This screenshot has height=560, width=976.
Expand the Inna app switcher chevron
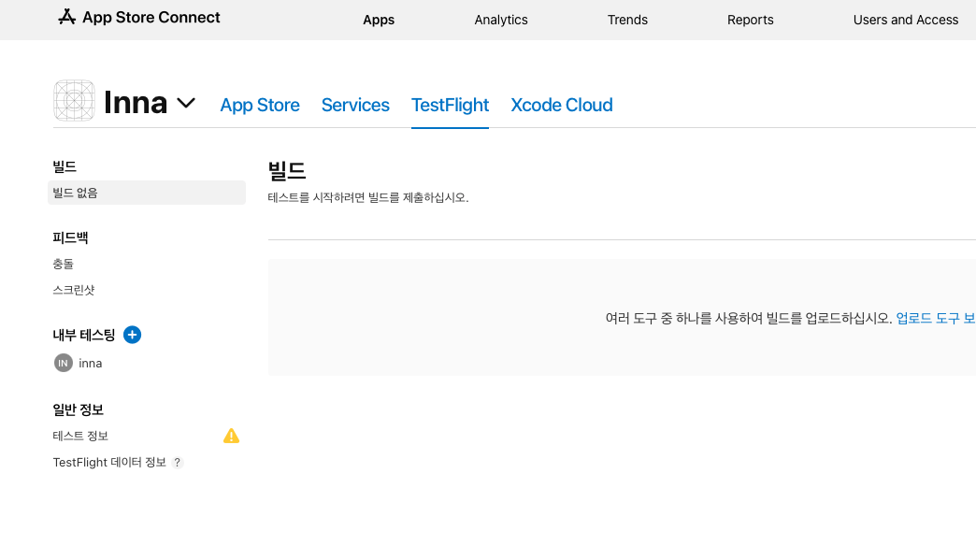point(186,103)
